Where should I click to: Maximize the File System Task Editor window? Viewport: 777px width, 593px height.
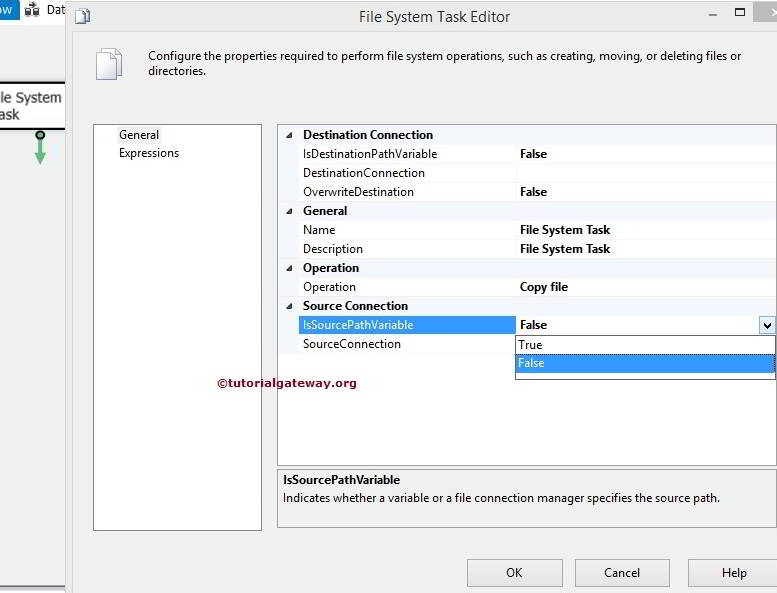[739, 12]
